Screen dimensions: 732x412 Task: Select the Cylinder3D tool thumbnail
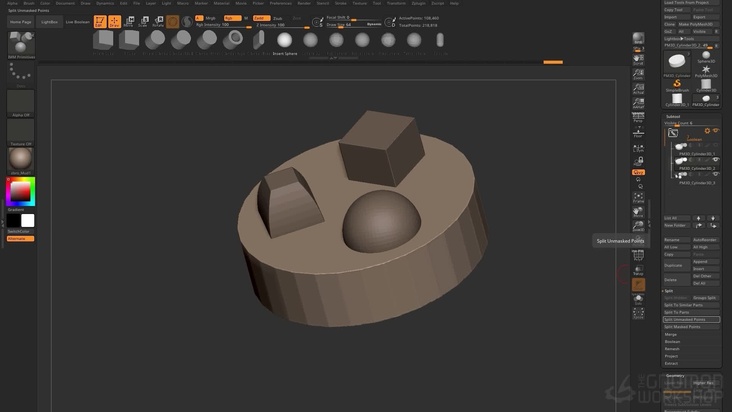[x=706, y=86]
